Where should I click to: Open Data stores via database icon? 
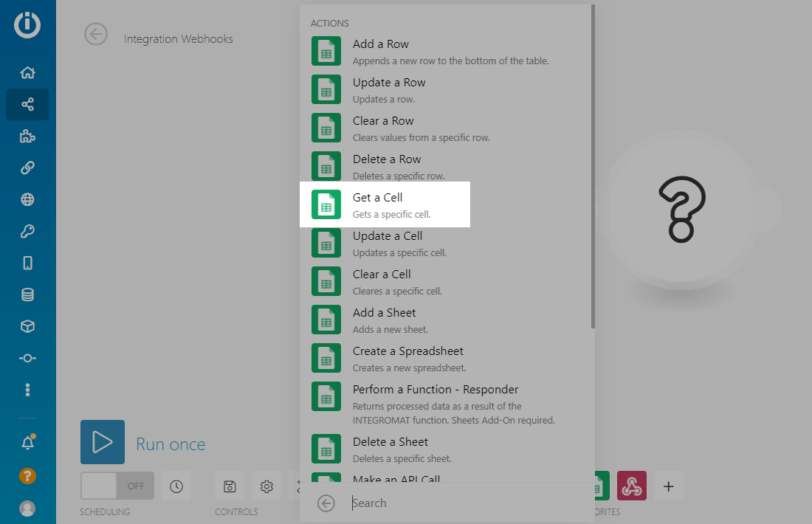[x=27, y=294]
